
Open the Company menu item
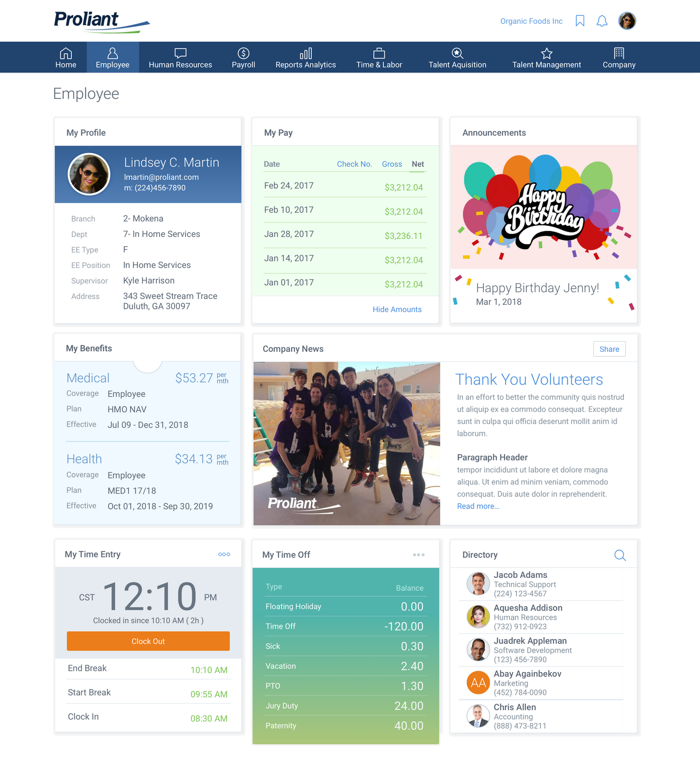coord(619,58)
